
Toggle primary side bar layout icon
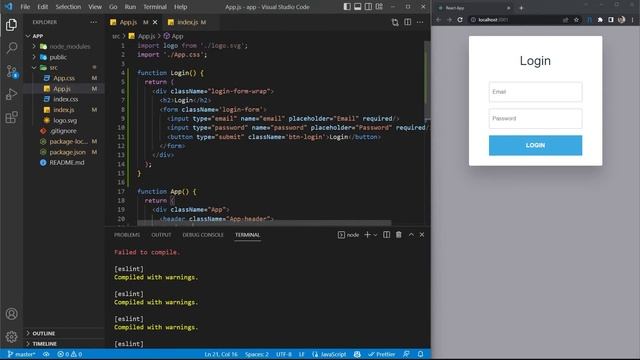pyautogui.click(x=347, y=7)
